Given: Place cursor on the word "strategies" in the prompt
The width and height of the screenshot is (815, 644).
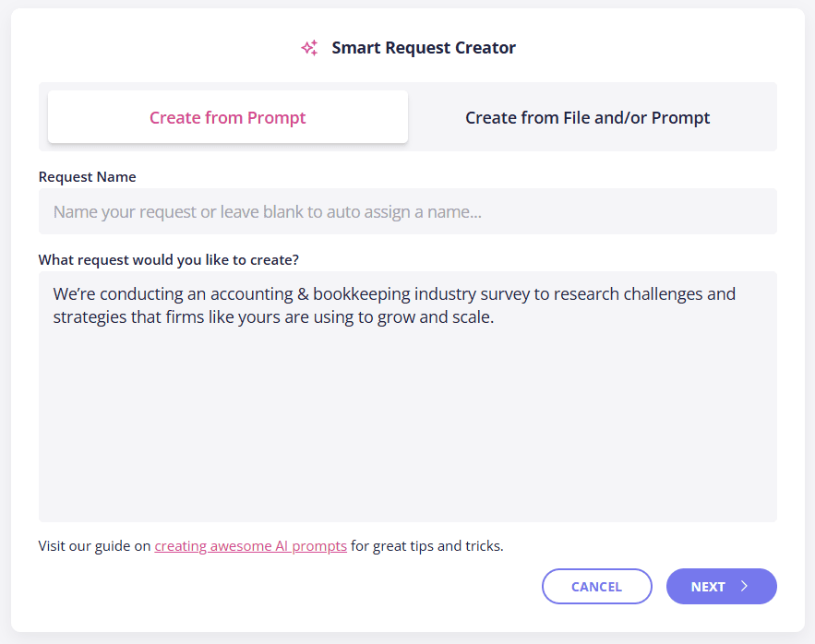Looking at the screenshot, I should point(92,318).
